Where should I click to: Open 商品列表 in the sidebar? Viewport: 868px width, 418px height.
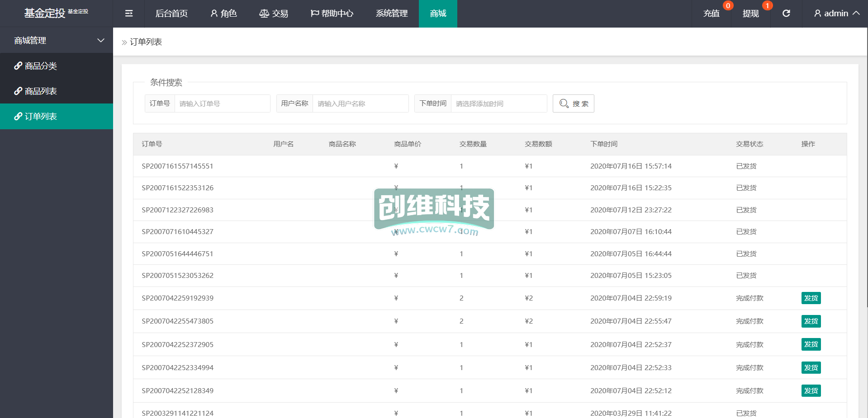[x=41, y=91]
